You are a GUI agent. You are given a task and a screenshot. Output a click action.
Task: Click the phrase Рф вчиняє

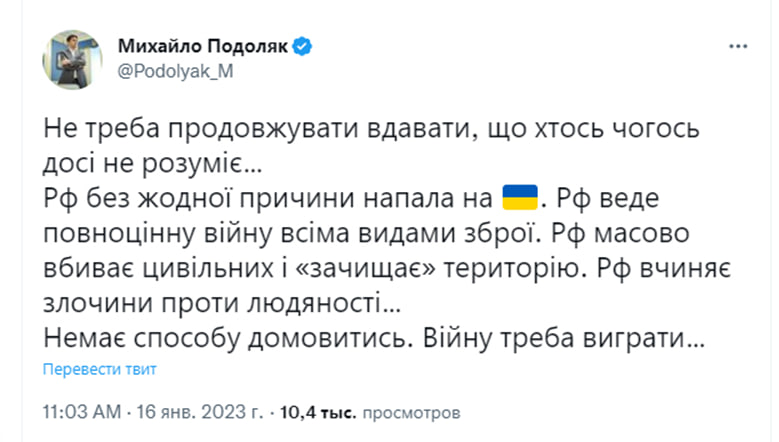[664, 269]
